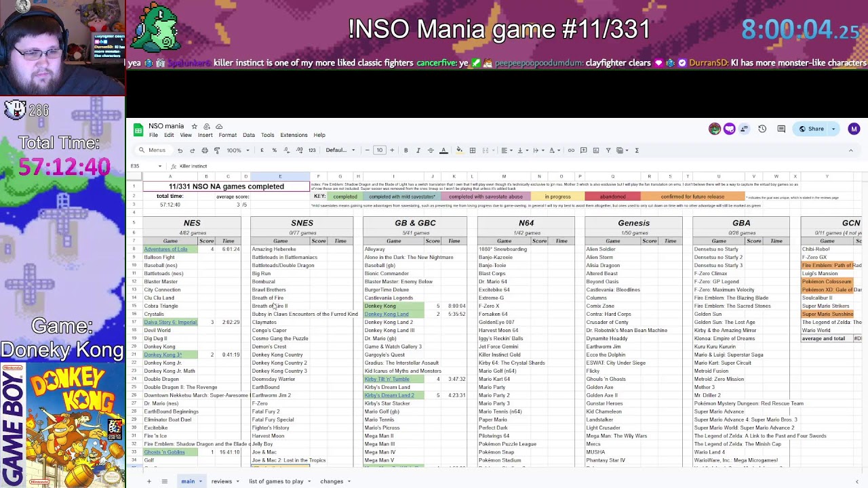Open text wrapping options

[x=538, y=150]
